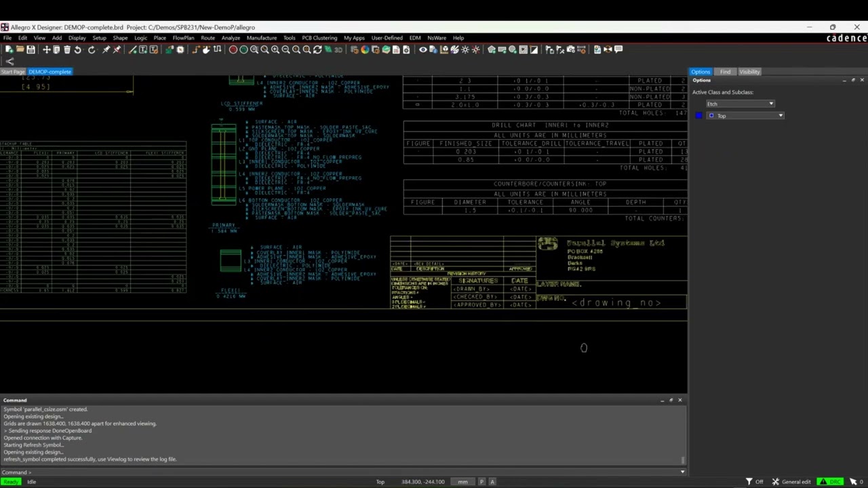Click the share icon below toolbar
868x488 pixels.
[x=9, y=62]
